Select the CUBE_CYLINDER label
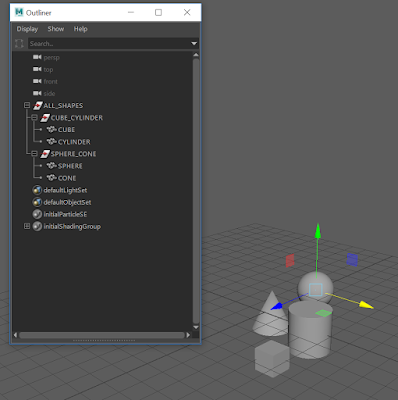Image resolution: width=398 pixels, height=400 pixels. pos(77,118)
